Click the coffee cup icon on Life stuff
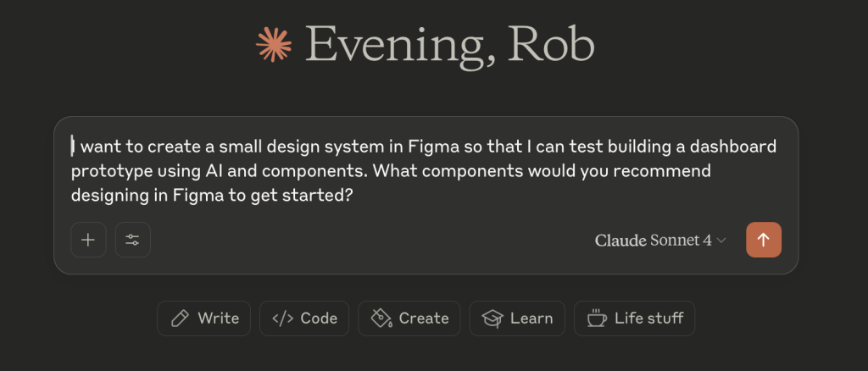868x371 pixels. coord(597,318)
